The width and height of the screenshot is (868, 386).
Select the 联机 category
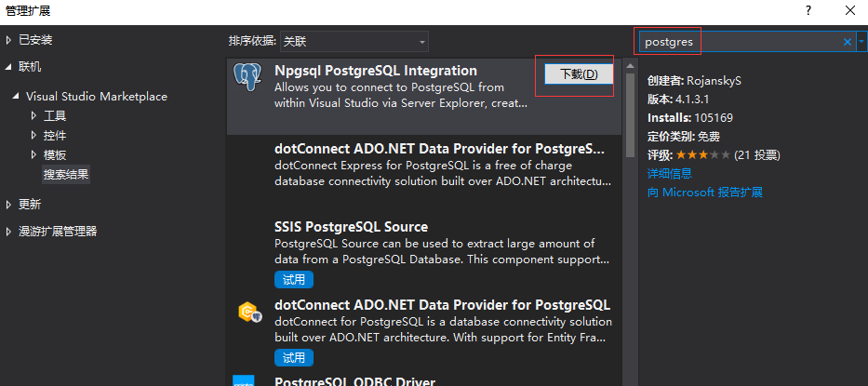point(30,67)
